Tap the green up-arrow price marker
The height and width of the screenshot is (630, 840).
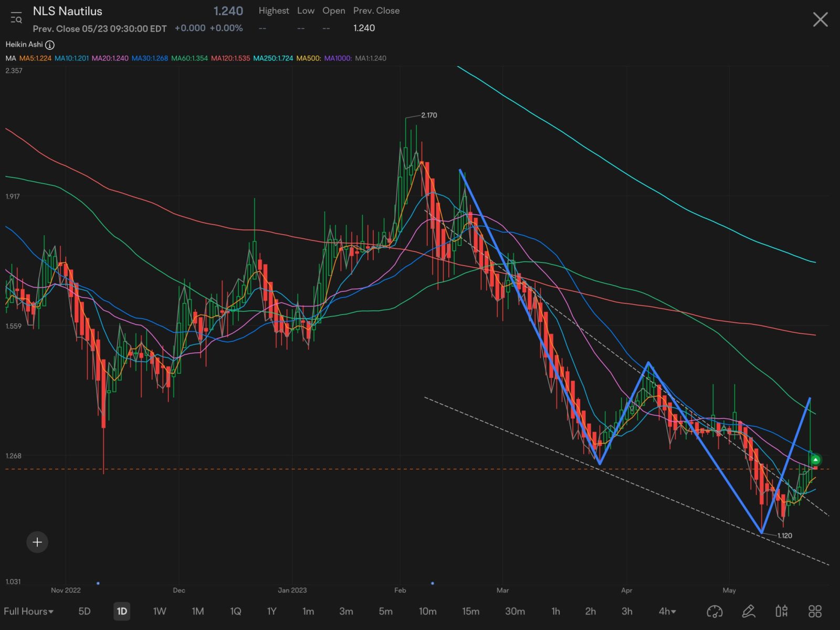[x=815, y=460]
